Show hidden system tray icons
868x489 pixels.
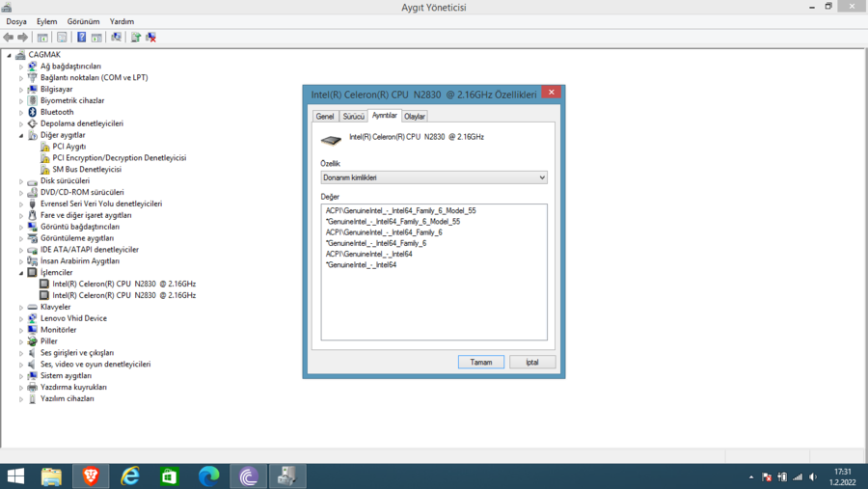[x=751, y=476]
